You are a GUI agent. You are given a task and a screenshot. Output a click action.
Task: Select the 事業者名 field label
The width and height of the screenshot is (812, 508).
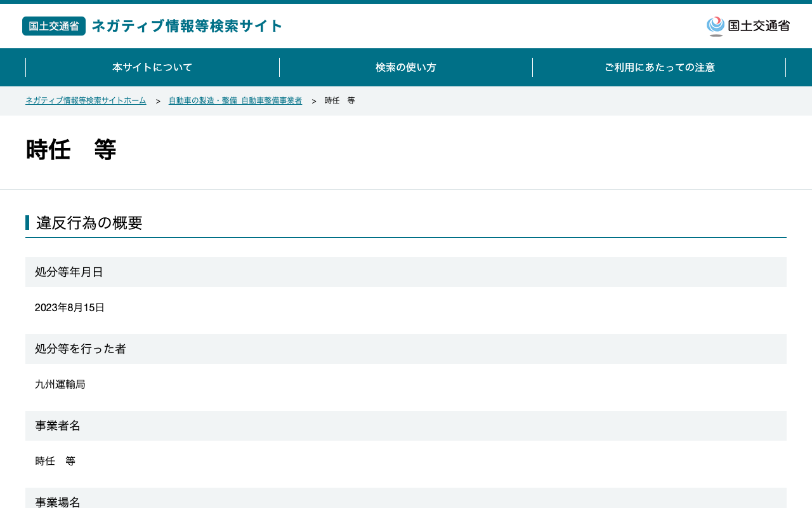[x=58, y=425]
